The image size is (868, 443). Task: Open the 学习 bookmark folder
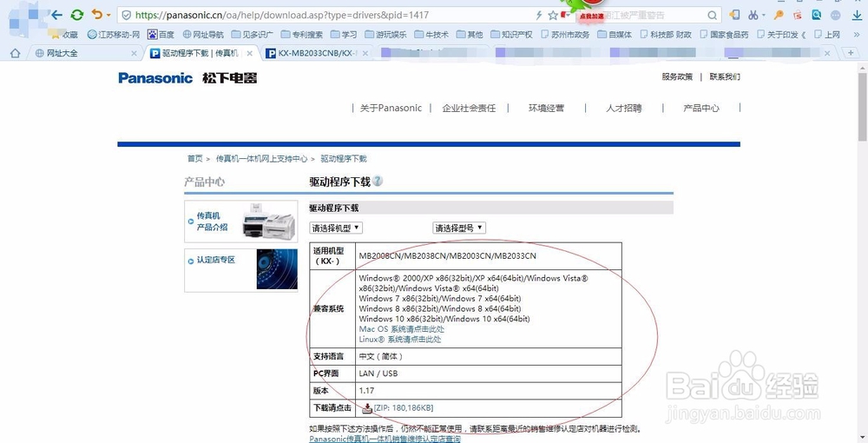pyautogui.click(x=344, y=35)
